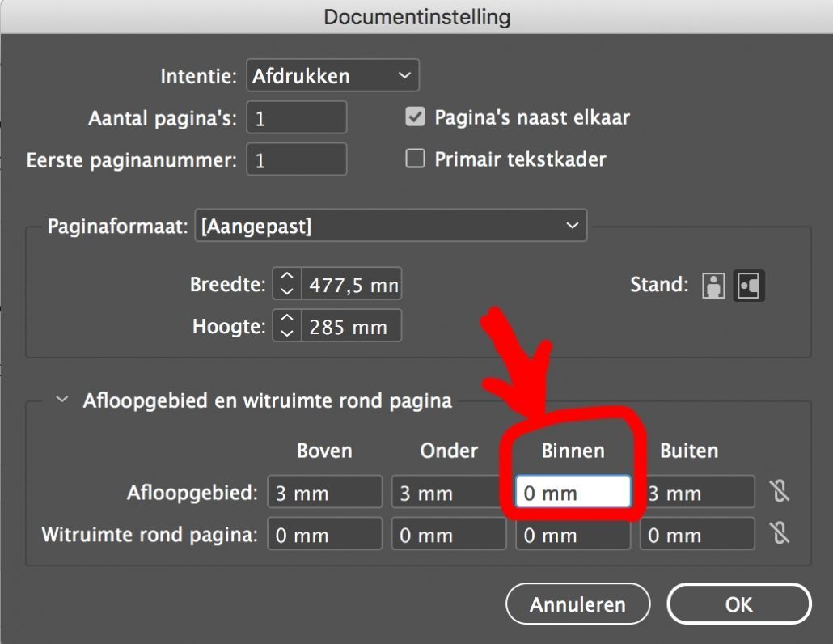The image size is (833, 644).
Task: Enable the Primair tekstkader checkbox
Action: coord(415,159)
